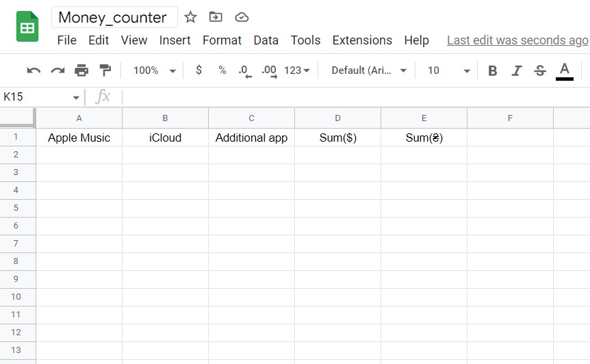Toggle strikethrough formatting
Screen dimensions: 590x364
[540, 70]
